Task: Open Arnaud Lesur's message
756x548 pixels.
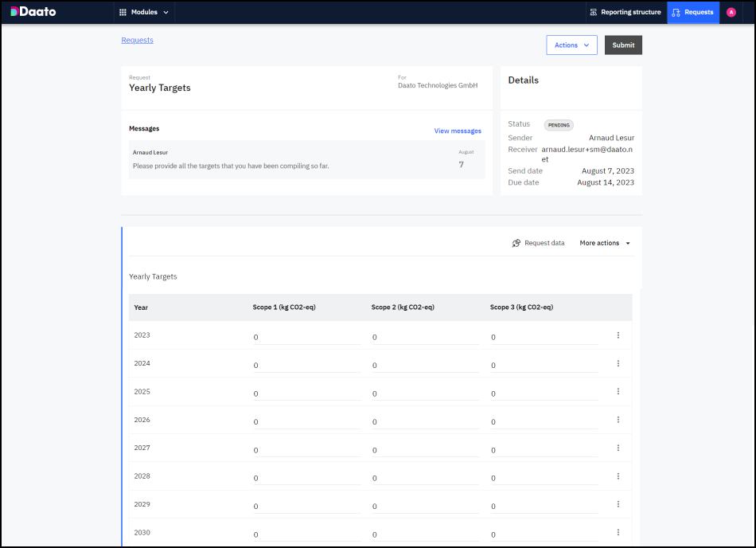Action: [x=306, y=159]
